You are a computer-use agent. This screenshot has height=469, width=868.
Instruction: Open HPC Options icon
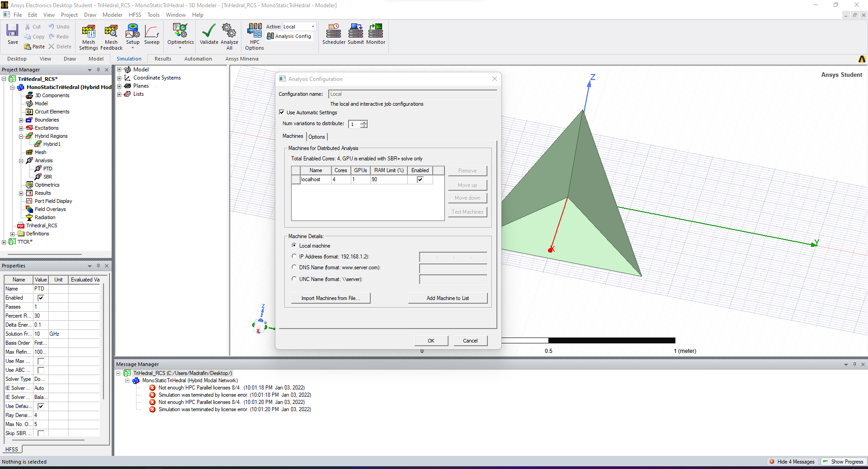pos(255,31)
